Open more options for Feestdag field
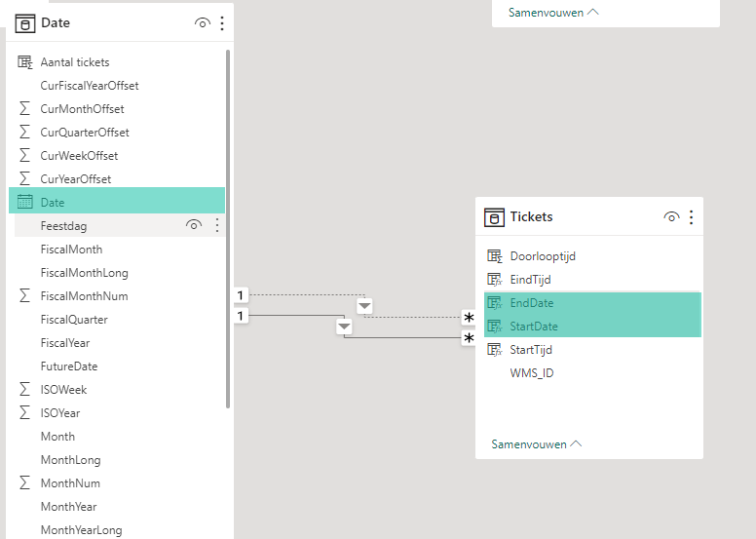The width and height of the screenshot is (756, 539). click(x=217, y=225)
